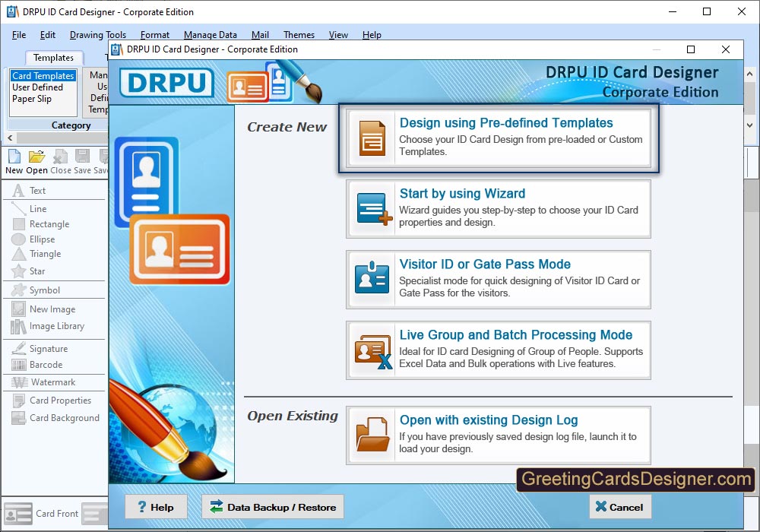The height and width of the screenshot is (532, 760).
Task: Open the Themes menu
Action: [299, 35]
